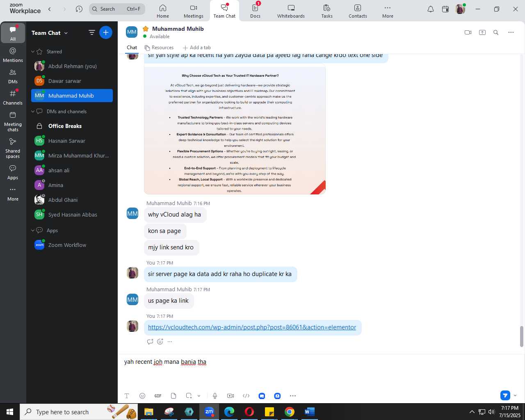Open the Docs tab

tap(255, 11)
